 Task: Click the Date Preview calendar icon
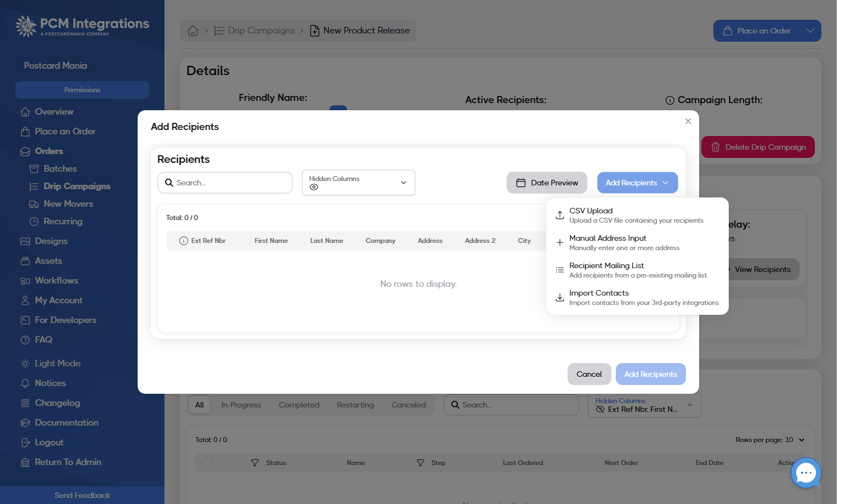pos(521,183)
